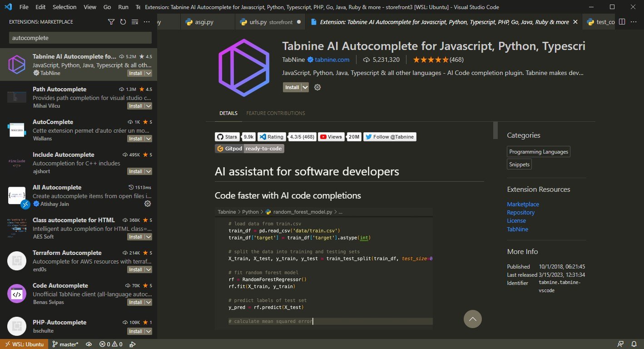The image size is (644, 349).
Task: Expand Code Autocomplete Install dropdown arrow
Action: 149,302
